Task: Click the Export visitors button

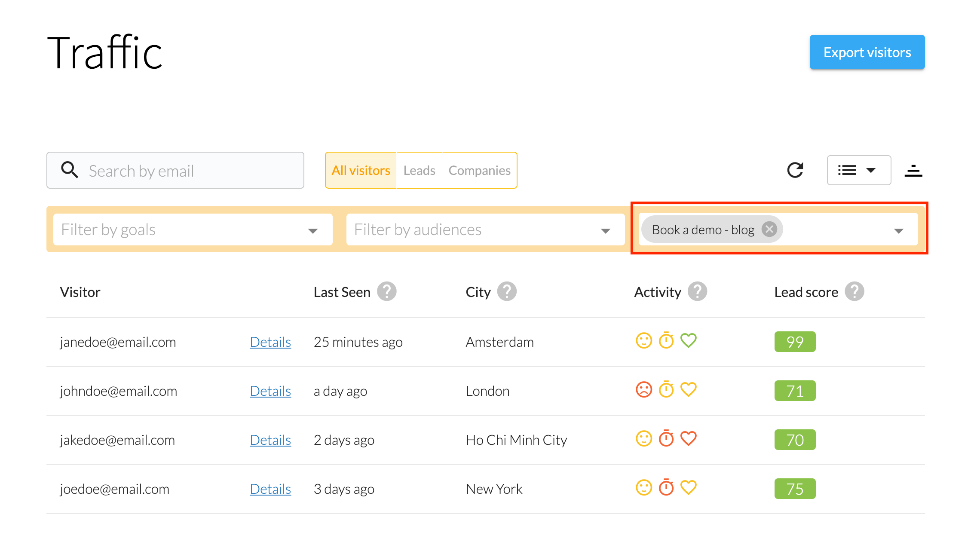Action: [867, 52]
